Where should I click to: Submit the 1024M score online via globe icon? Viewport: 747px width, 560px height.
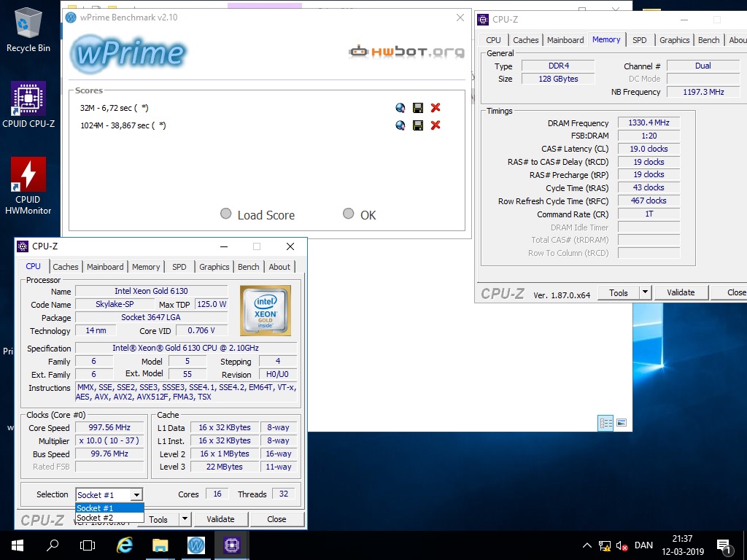(400, 125)
